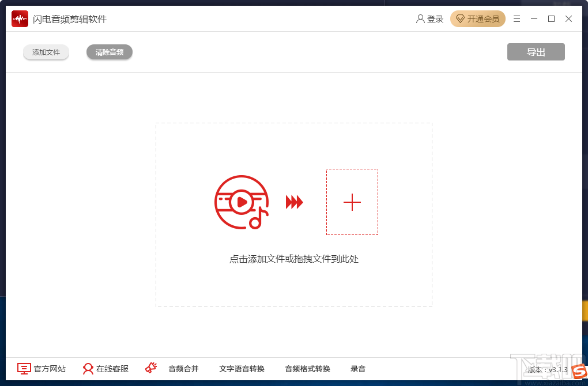Click the waveform app logo icon
Screen dimensions: 588x386
coord(20,18)
